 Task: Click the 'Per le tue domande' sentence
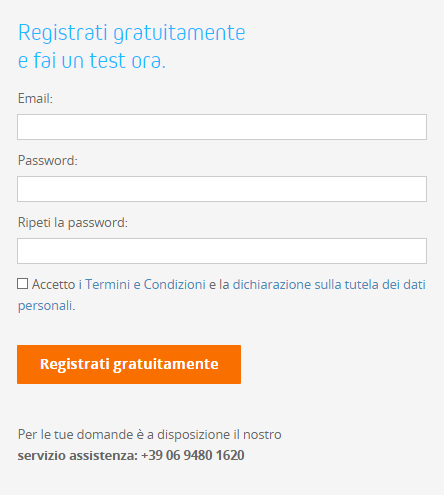[150, 435]
